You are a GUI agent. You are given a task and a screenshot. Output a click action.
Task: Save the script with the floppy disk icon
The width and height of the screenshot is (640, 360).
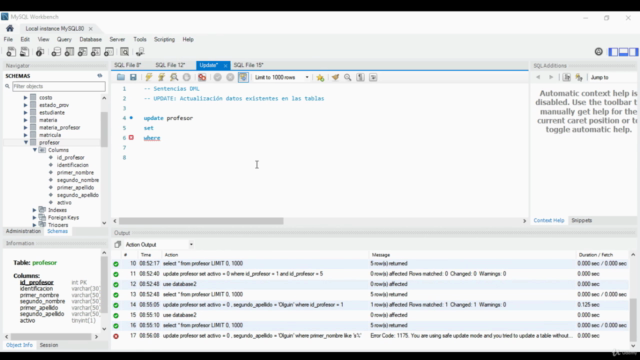pos(133,77)
